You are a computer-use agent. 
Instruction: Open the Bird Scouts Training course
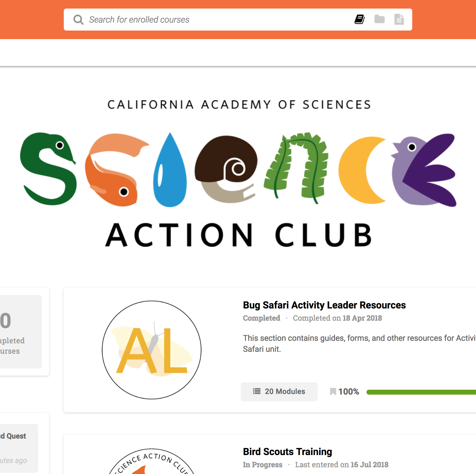[x=287, y=452]
